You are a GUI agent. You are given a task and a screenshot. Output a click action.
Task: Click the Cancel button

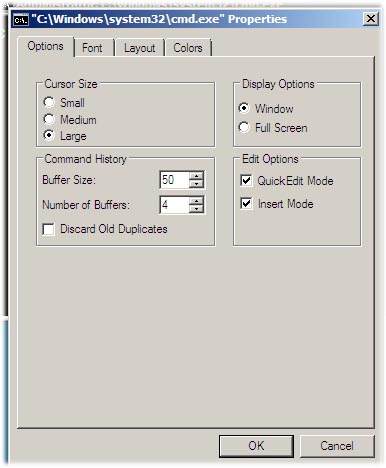[337, 446]
